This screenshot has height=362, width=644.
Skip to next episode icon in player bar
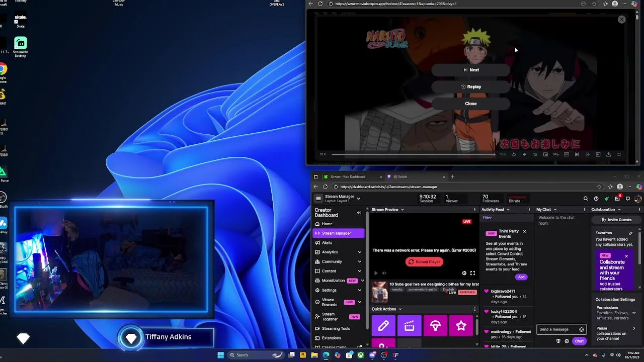click(x=577, y=154)
